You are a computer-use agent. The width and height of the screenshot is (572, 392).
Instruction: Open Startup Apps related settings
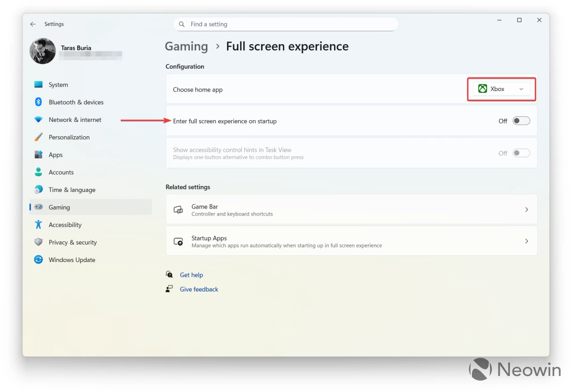351,241
